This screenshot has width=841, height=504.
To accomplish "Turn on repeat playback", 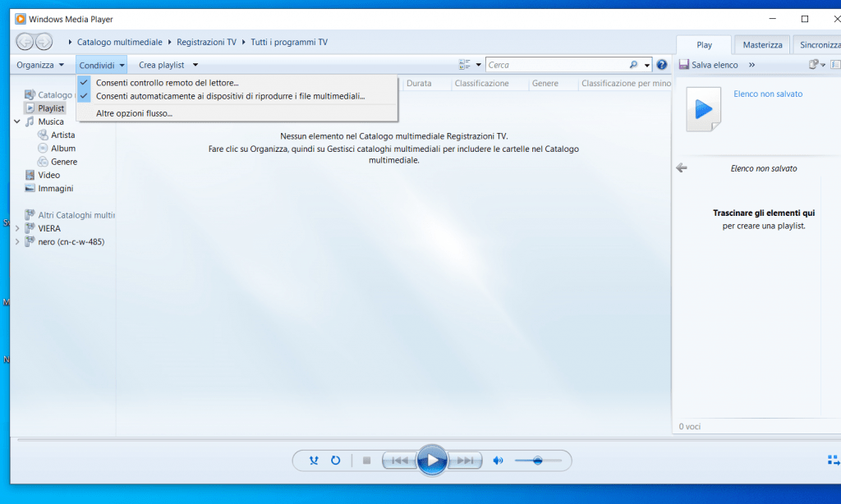I will pyautogui.click(x=336, y=460).
